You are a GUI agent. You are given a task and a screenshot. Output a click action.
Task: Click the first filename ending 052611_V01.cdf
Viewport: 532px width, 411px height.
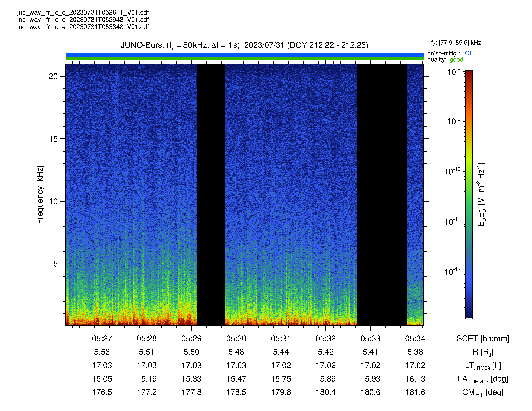click(x=83, y=12)
